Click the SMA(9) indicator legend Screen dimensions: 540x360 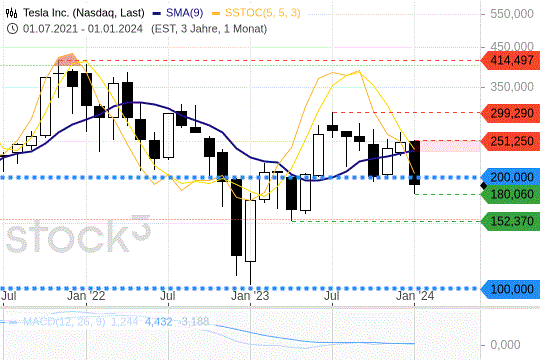(178, 13)
